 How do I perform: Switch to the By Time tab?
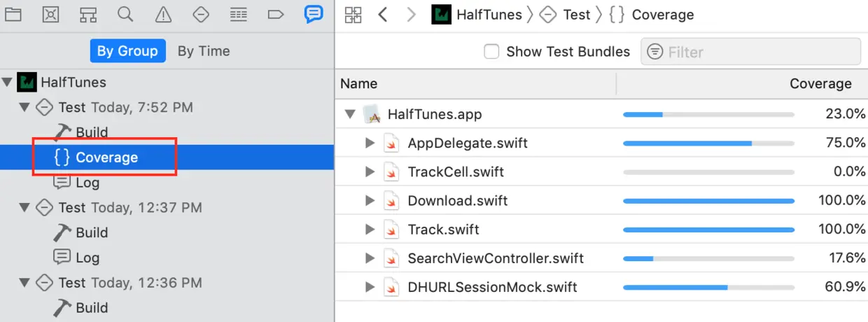[204, 51]
